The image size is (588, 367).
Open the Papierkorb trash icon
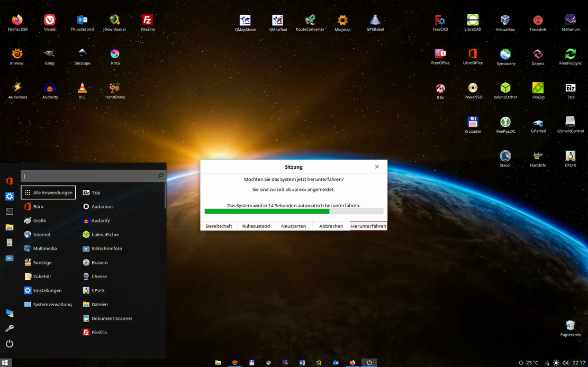tap(570, 325)
